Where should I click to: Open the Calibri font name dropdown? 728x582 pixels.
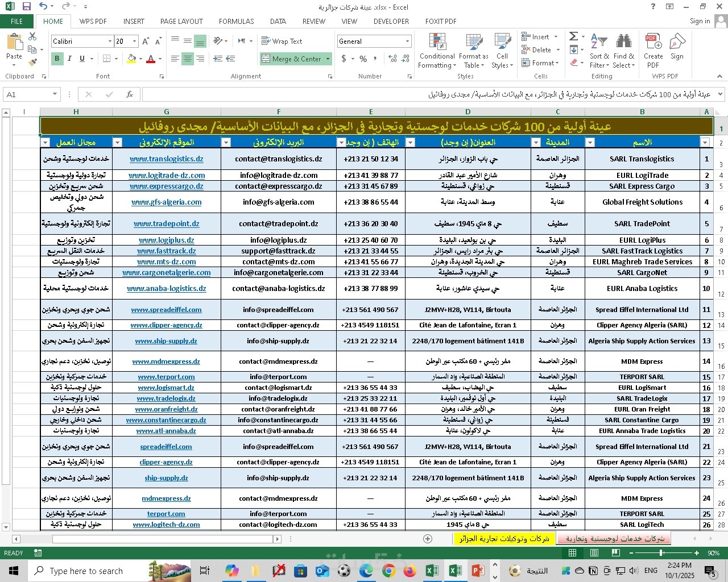[110, 41]
